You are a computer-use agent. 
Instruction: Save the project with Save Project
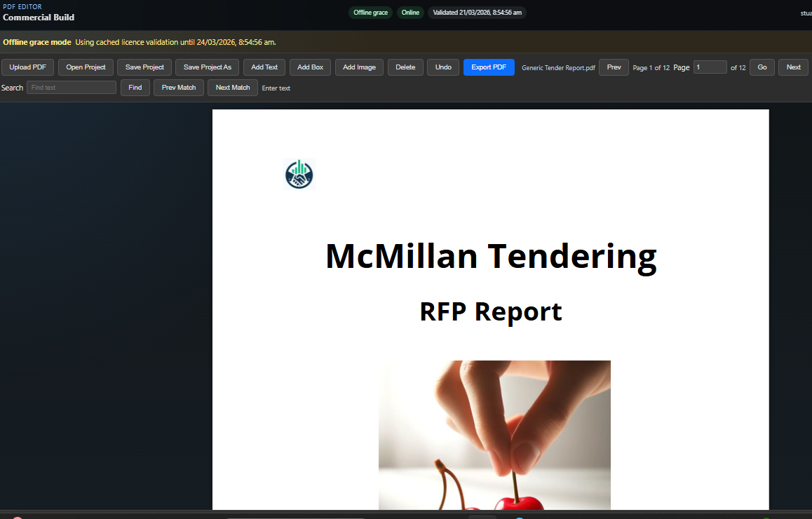point(144,67)
